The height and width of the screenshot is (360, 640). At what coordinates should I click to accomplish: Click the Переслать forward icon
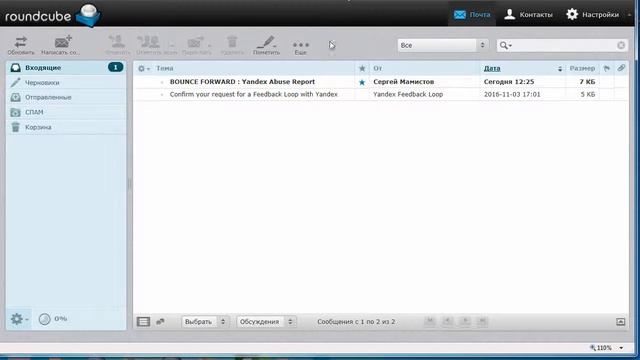(195, 42)
